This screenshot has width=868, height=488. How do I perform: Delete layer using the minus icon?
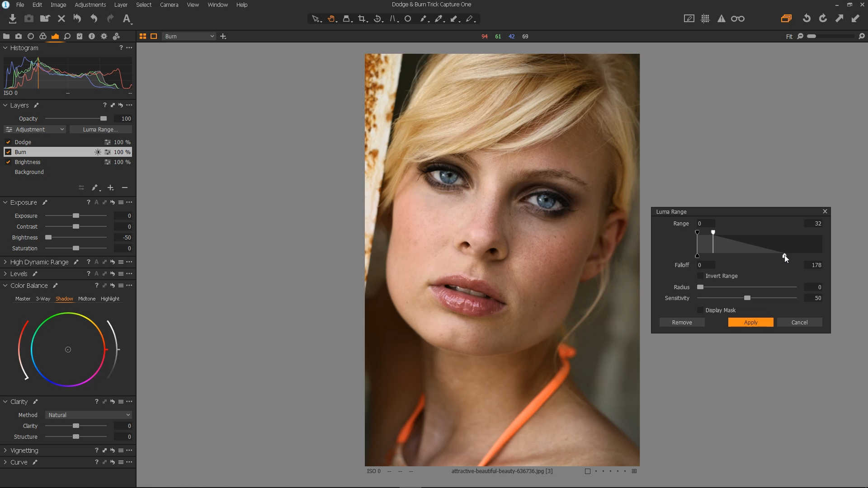pyautogui.click(x=125, y=188)
